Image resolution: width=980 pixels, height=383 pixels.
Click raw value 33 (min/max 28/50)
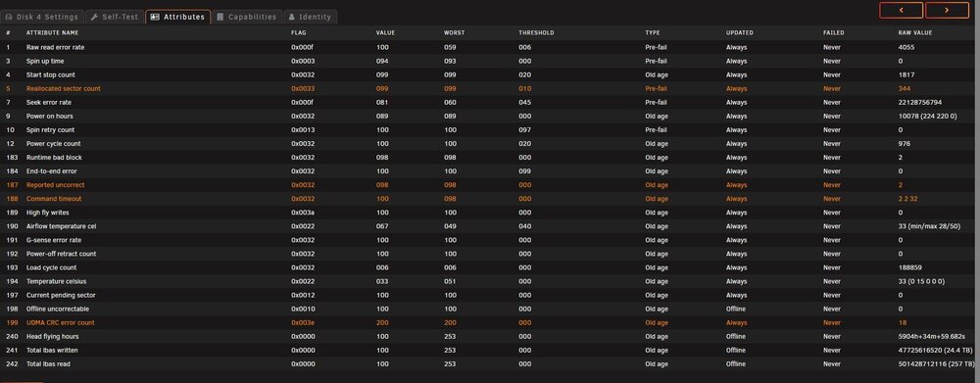[929, 225]
